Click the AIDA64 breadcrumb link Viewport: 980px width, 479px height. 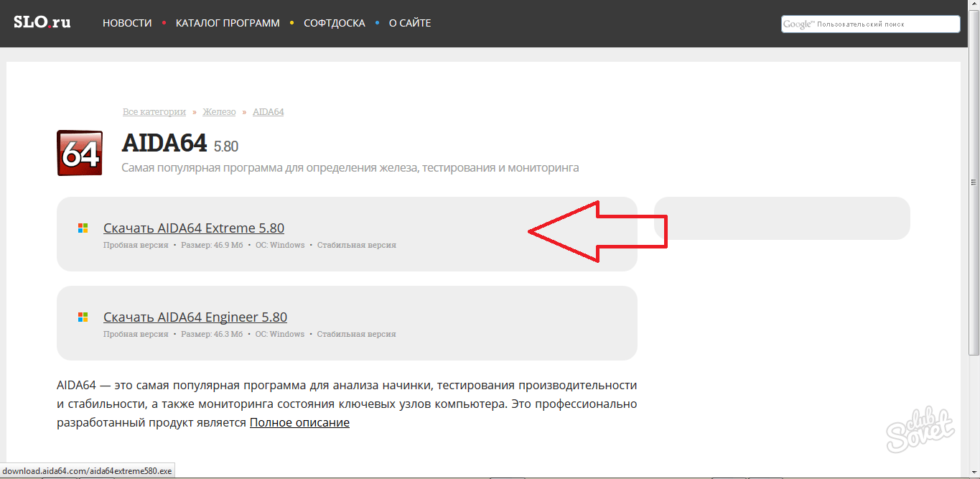[x=268, y=112]
